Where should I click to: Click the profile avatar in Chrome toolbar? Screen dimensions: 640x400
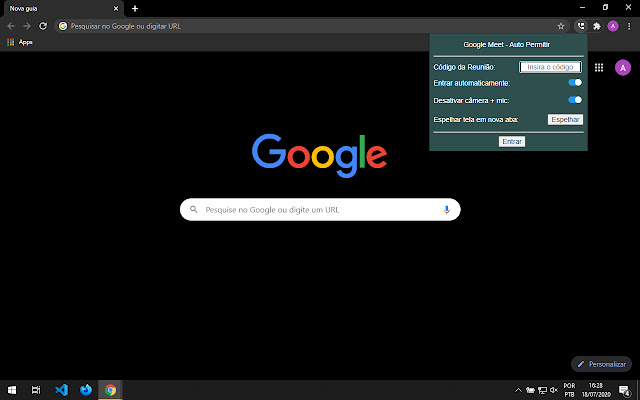click(613, 26)
